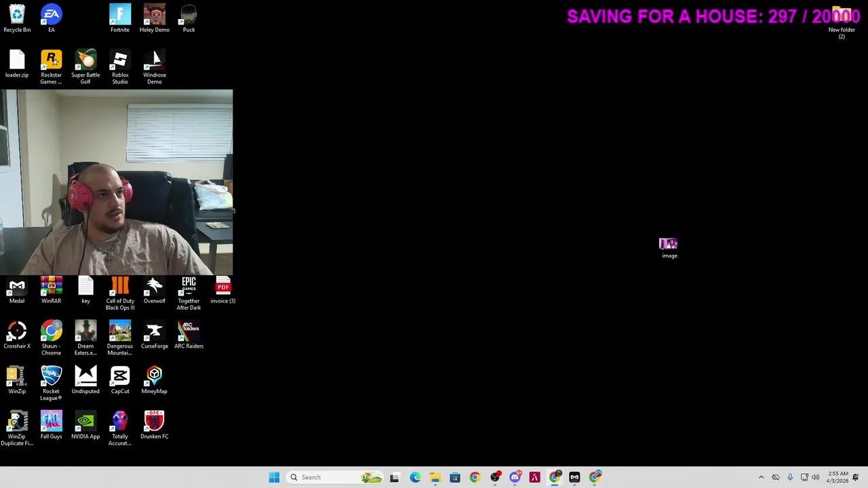Select Call of Duty Black Ops III

120,293
